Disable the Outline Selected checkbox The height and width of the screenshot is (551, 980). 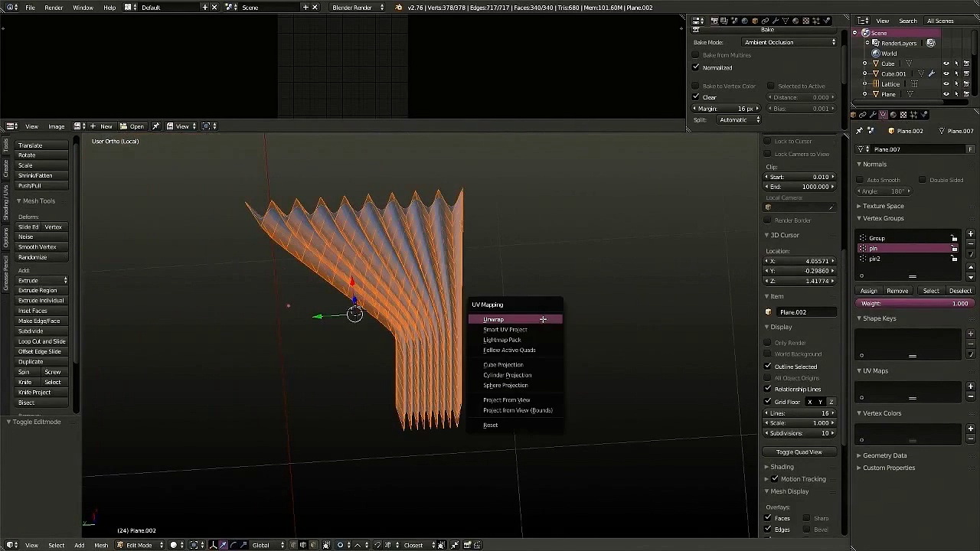(768, 367)
